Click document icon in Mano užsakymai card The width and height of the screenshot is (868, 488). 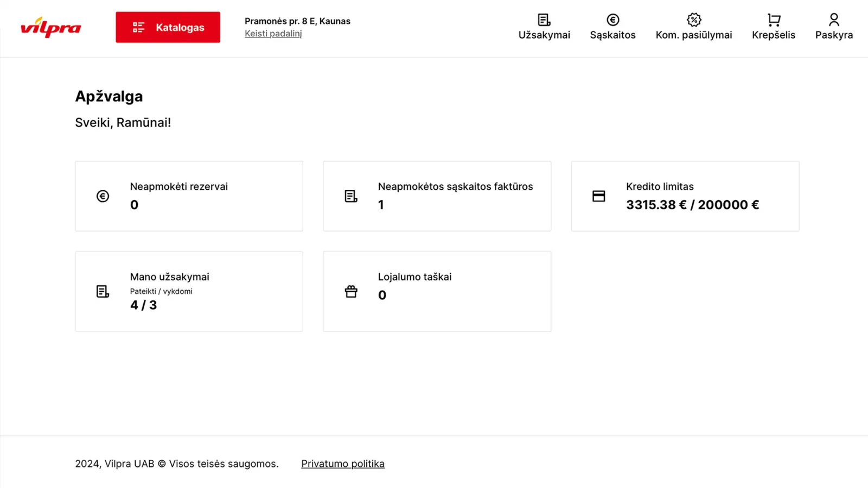[103, 292]
